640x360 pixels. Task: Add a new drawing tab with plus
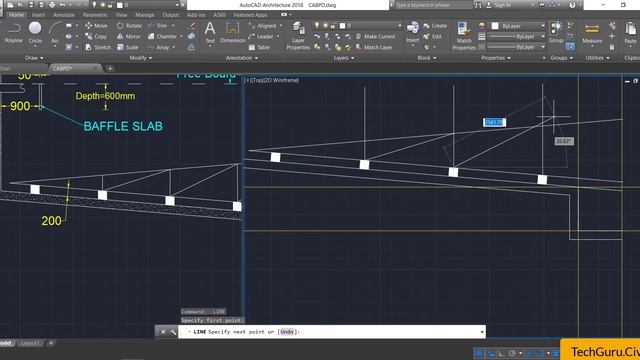tap(110, 68)
